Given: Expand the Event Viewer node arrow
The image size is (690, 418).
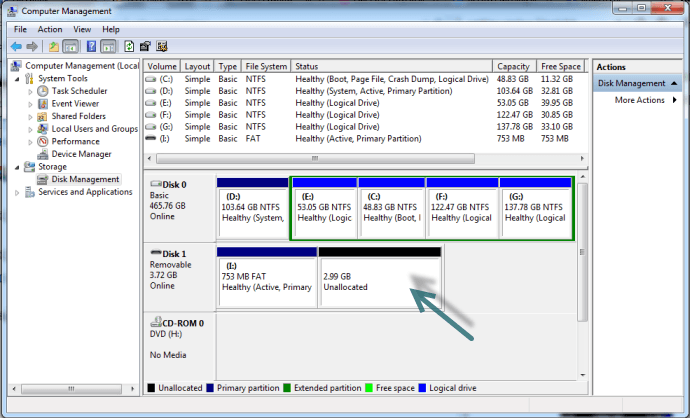Looking at the screenshot, I should click(30, 104).
